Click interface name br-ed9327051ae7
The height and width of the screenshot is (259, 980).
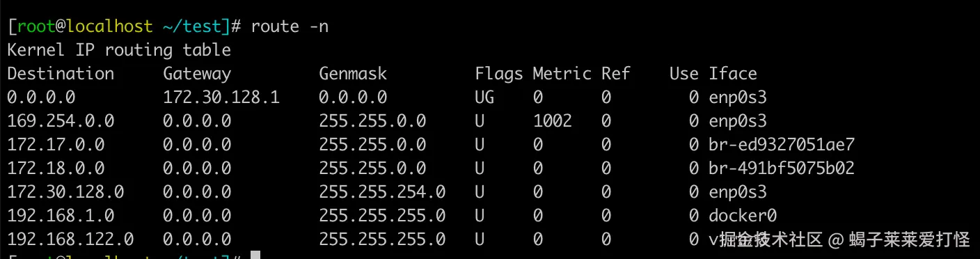(x=782, y=144)
